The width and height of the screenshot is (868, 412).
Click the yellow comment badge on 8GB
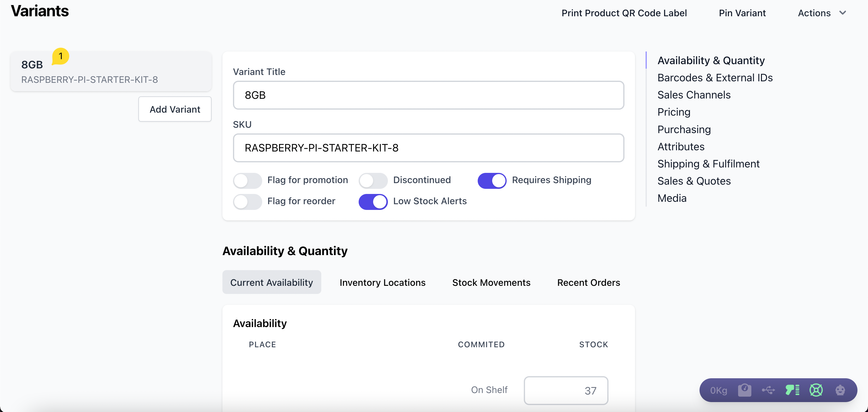click(x=61, y=56)
